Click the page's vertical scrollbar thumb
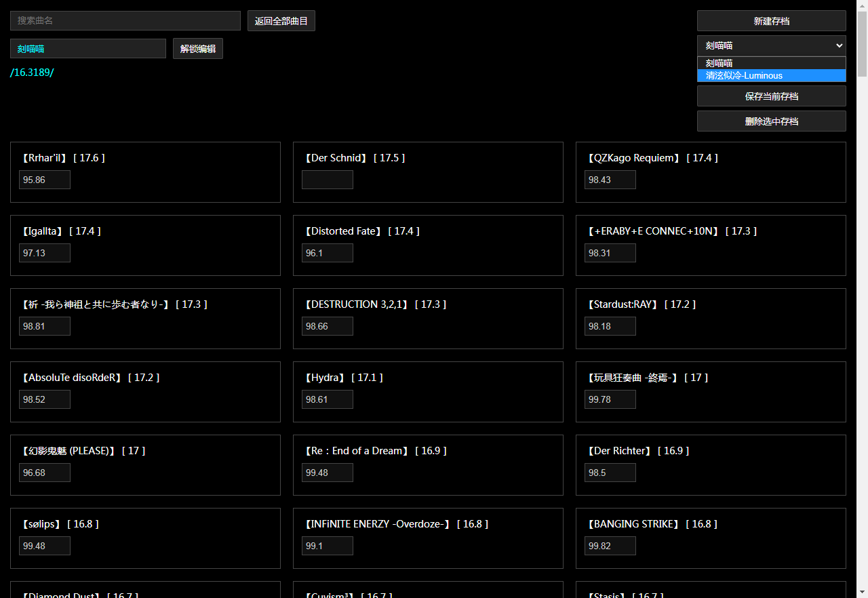This screenshot has height=598, width=868. (x=862, y=44)
